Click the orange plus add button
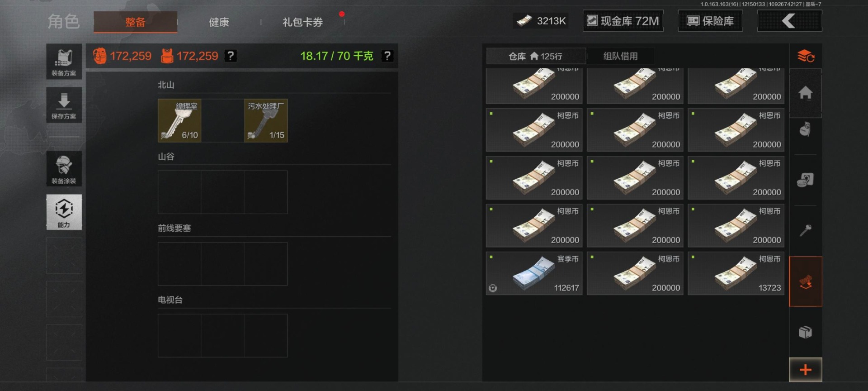 click(x=806, y=370)
